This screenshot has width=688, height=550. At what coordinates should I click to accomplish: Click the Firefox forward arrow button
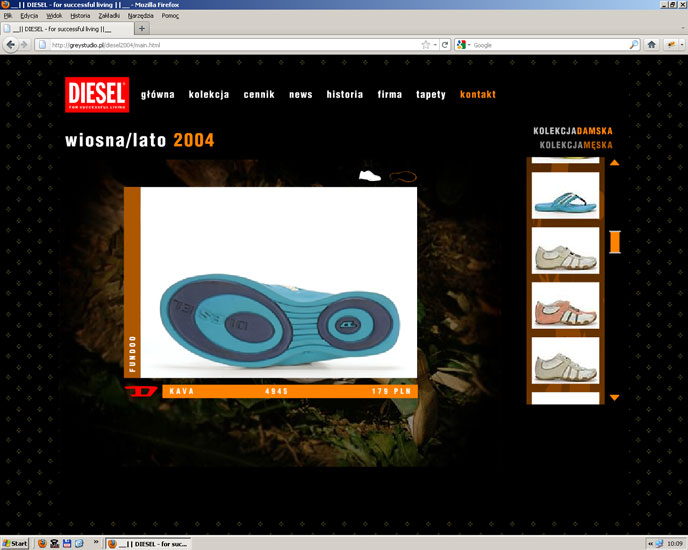pyautogui.click(x=24, y=45)
